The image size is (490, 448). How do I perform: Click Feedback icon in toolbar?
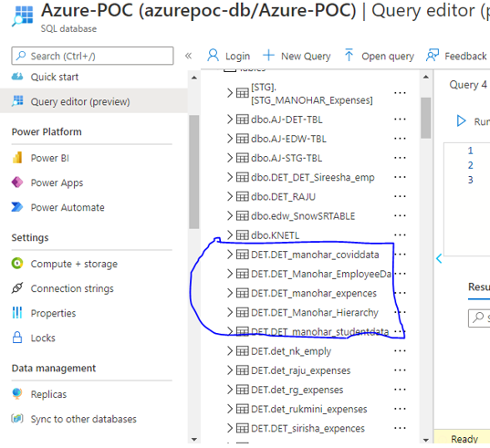coord(433,56)
